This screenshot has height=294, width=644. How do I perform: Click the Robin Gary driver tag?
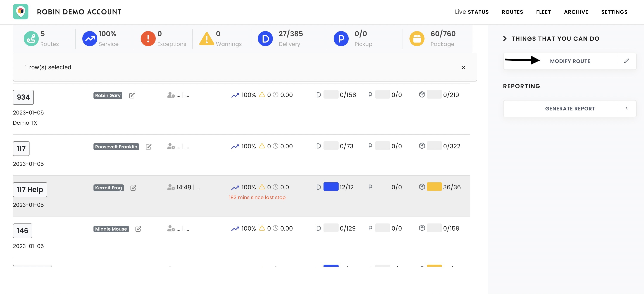pyautogui.click(x=108, y=95)
